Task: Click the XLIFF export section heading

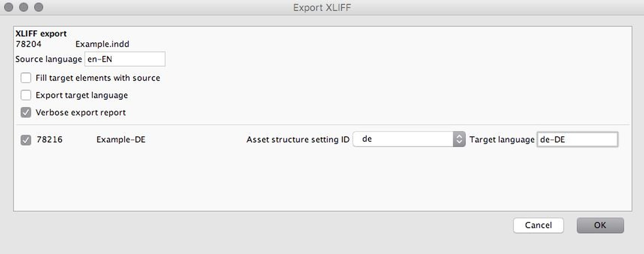Action: (41, 33)
